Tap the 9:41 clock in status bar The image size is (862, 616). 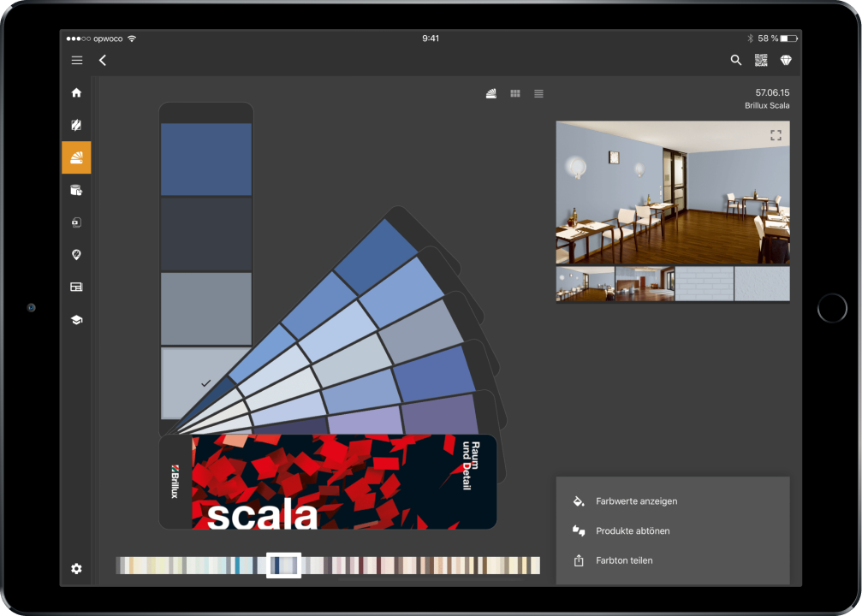coord(431,38)
